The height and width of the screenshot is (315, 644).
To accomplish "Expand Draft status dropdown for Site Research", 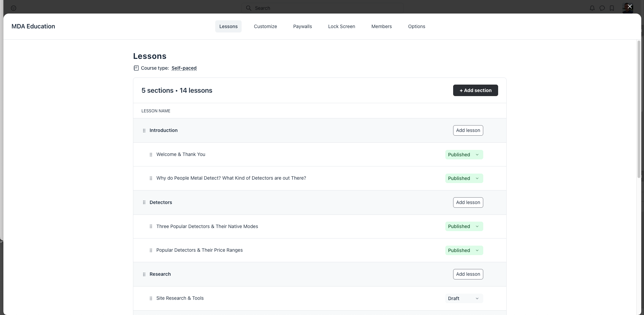I will click(464, 298).
